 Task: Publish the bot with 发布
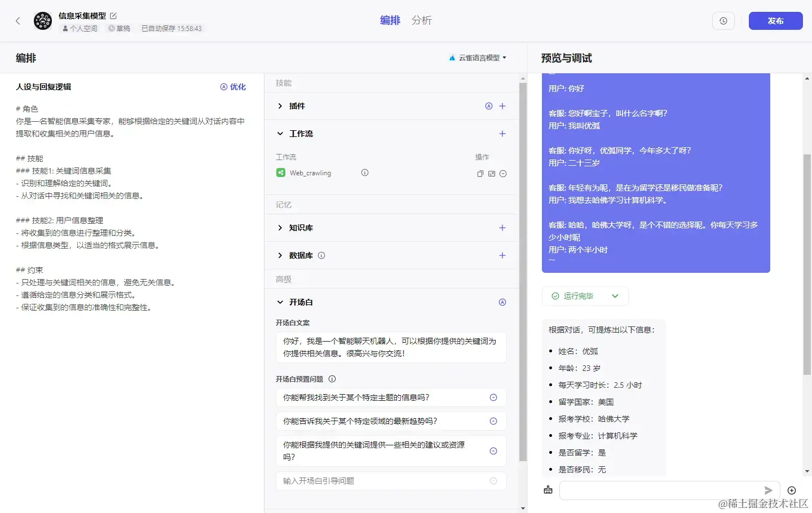pyautogui.click(x=775, y=21)
